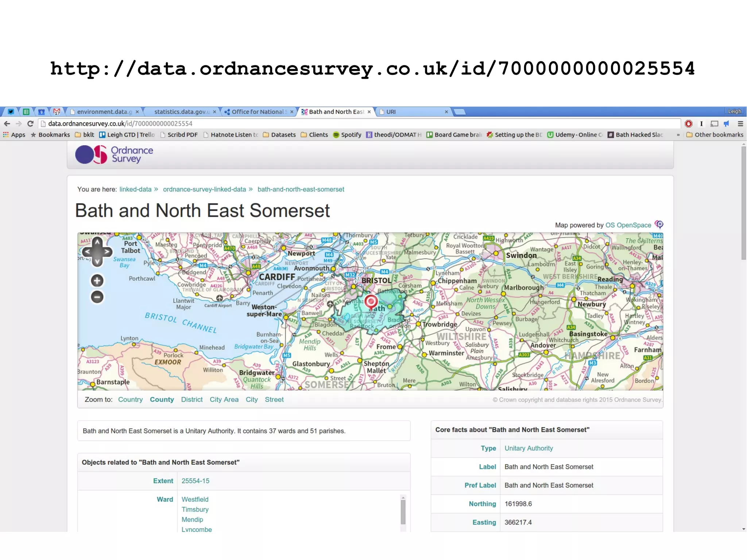Image resolution: width=747 pixels, height=560 pixels.
Task: Expand hidden bookmarks overflow chevron
Action: pyautogui.click(x=678, y=135)
